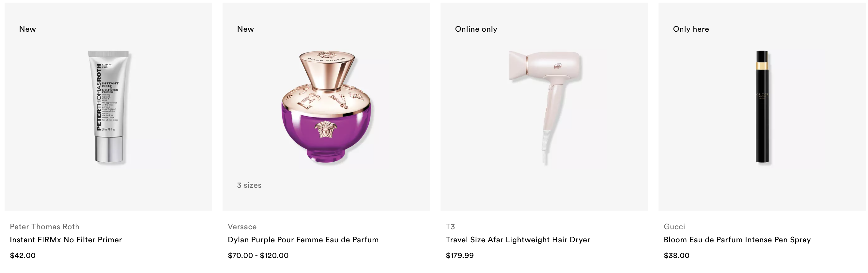The width and height of the screenshot is (868, 273).
Task: Click the $70.00 - $120.00 price range
Action: point(258,255)
